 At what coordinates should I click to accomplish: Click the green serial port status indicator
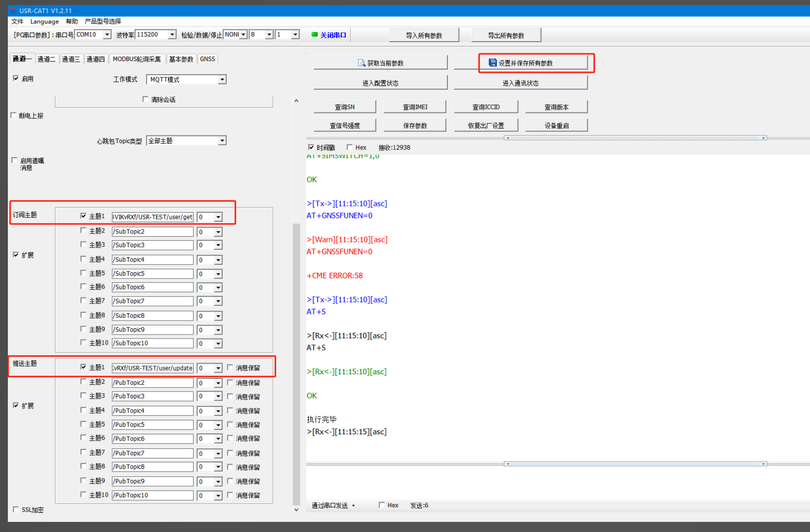point(314,35)
